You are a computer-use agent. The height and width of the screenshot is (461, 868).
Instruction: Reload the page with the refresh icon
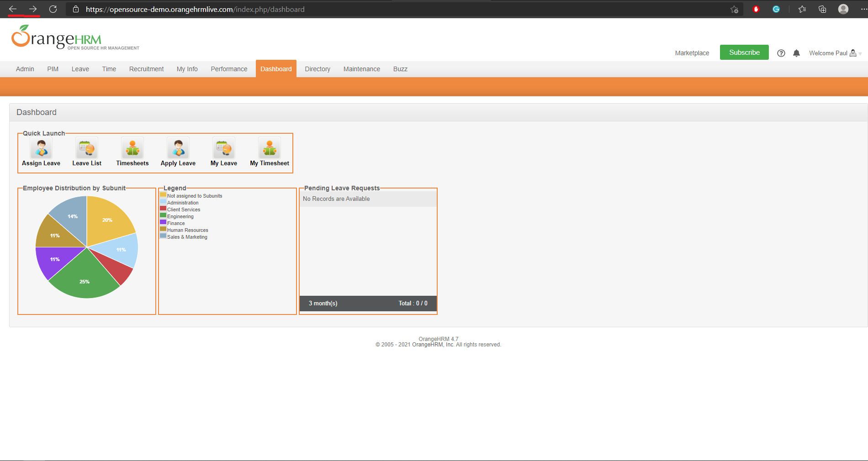(53, 9)
